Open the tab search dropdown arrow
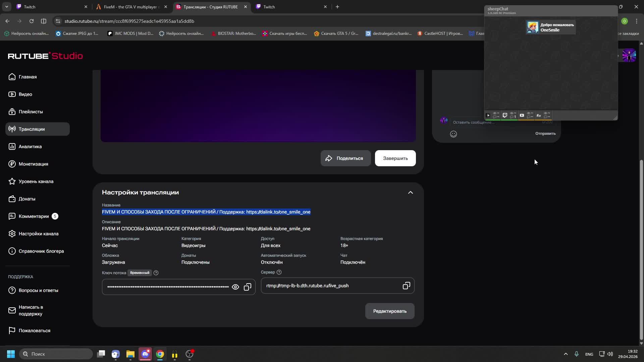The height and width of the screenshot is (362, 644). [x=6, y=7]
